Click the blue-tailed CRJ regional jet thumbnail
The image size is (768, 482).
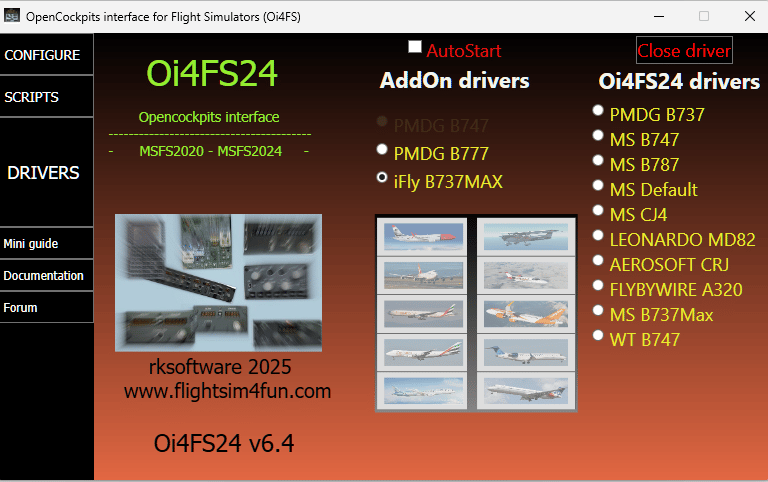point(526,352)
